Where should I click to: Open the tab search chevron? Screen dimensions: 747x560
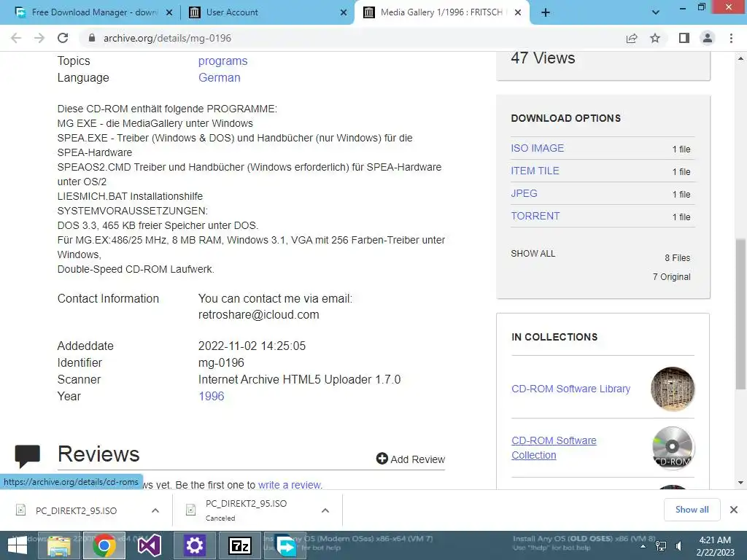[656, 12]
